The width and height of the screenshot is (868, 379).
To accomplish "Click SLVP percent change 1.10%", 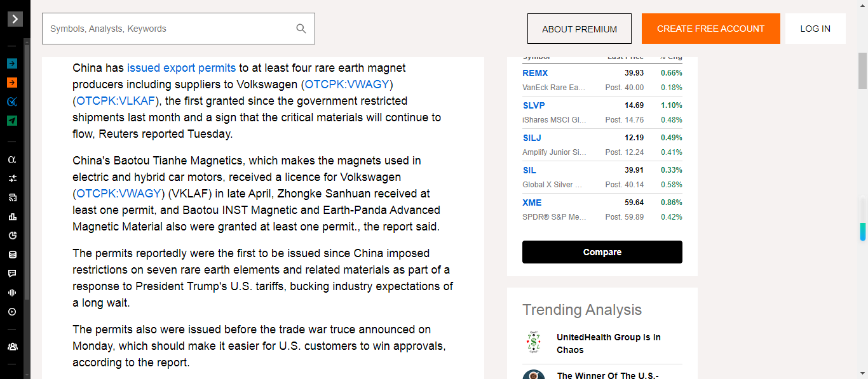I will tap(672, 105).
